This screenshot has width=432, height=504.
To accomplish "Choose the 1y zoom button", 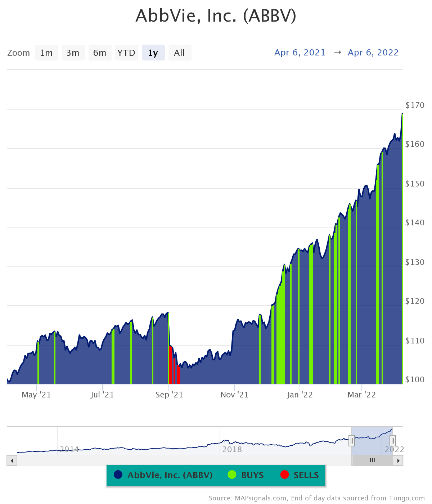I will pos(153,53).
